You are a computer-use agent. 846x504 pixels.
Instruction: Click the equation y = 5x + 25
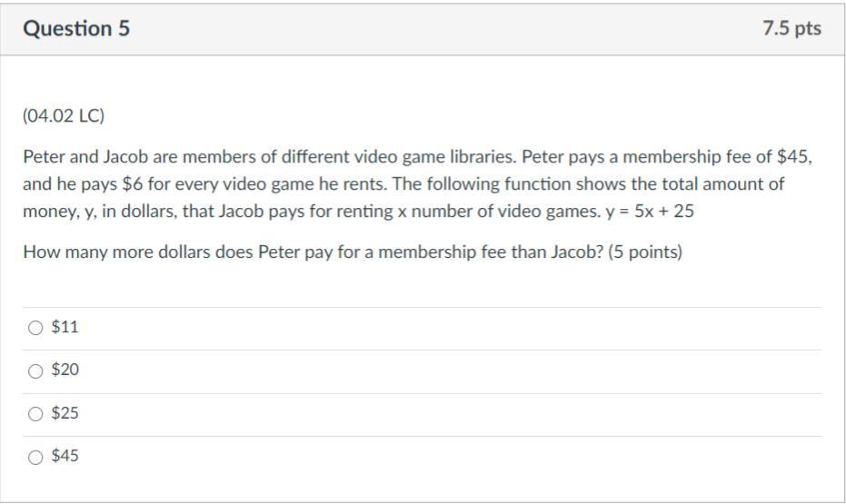[x=650, y=211]
